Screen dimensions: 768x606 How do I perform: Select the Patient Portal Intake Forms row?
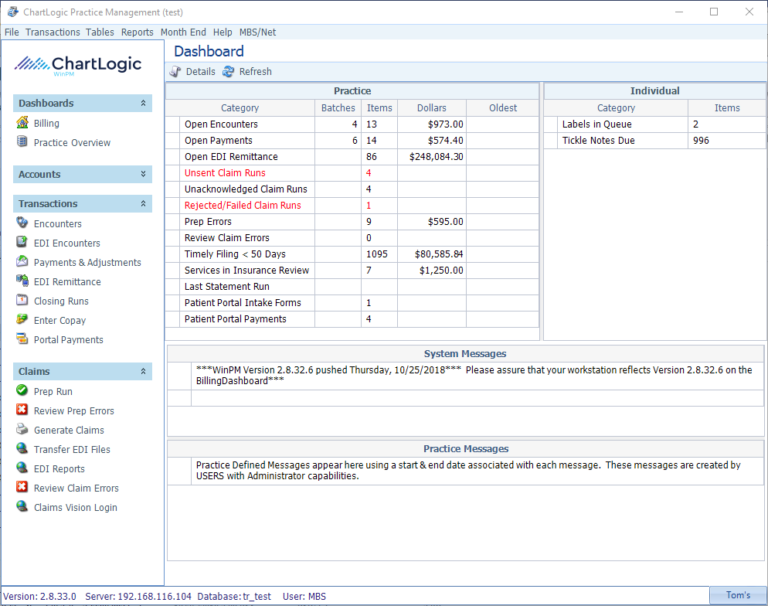pos(352,302)
